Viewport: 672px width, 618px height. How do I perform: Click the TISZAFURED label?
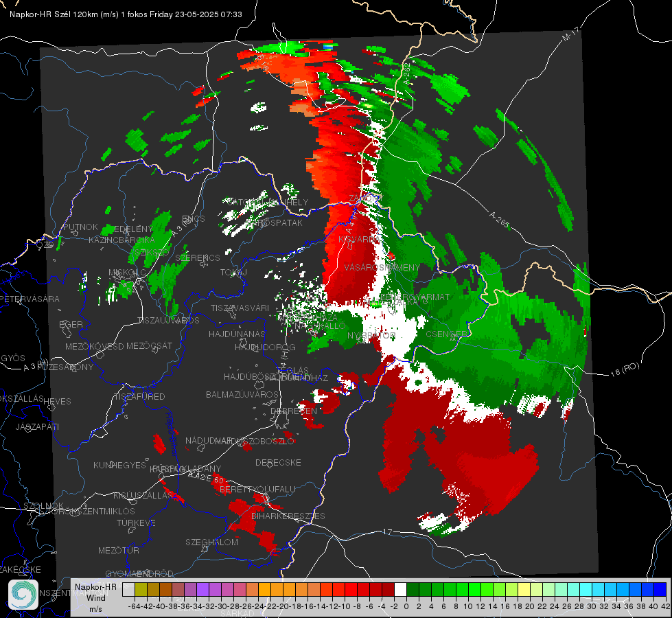(x=139, y=396)
